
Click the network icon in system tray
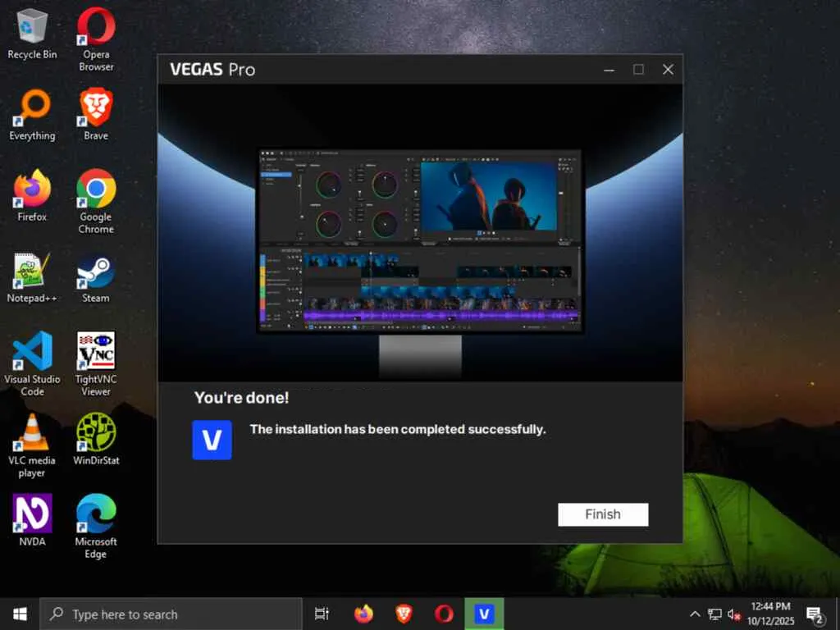714,614
